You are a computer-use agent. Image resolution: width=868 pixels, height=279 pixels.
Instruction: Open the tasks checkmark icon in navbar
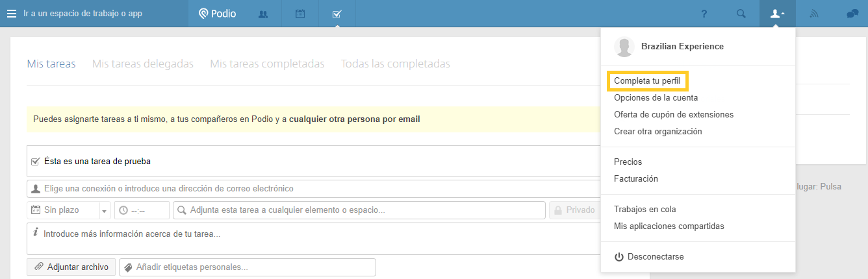tap(337, 14)
